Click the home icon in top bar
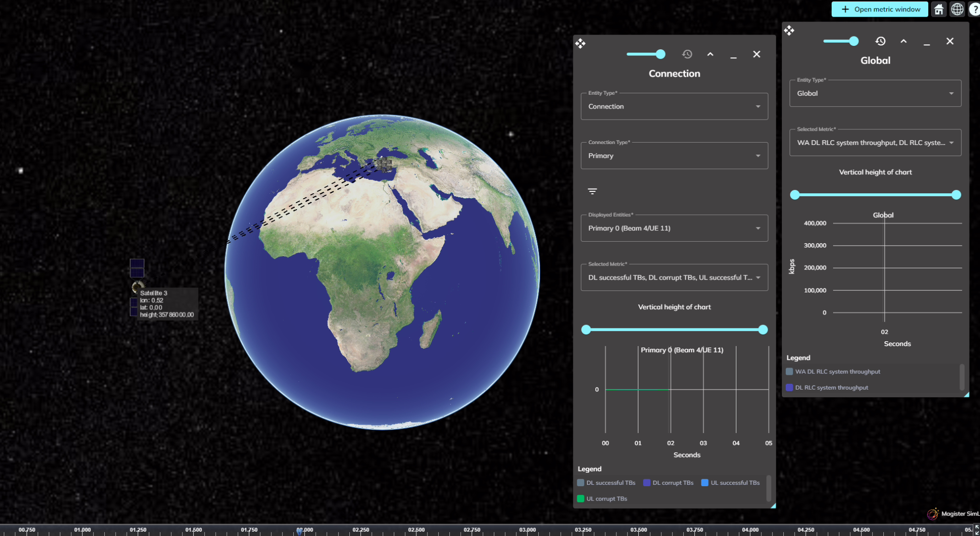Screen dimensions: 980x536 coord(939,9)
